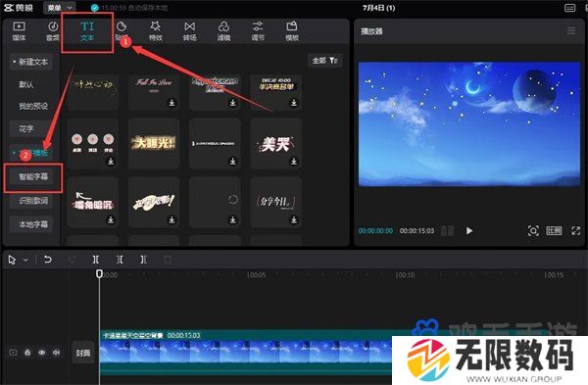
Task: Expand the menu (菜单) dropdown
Action: pos(60,8)
